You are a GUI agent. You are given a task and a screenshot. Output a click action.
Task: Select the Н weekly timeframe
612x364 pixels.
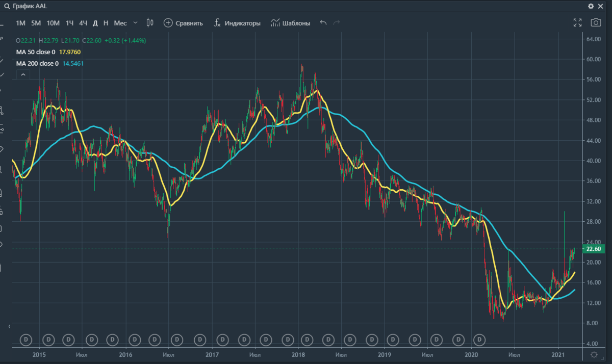coord(106,23)
